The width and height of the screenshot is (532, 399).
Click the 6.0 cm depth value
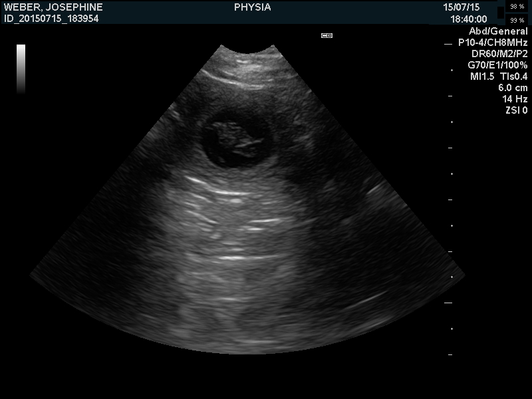(x=513, y=88)
